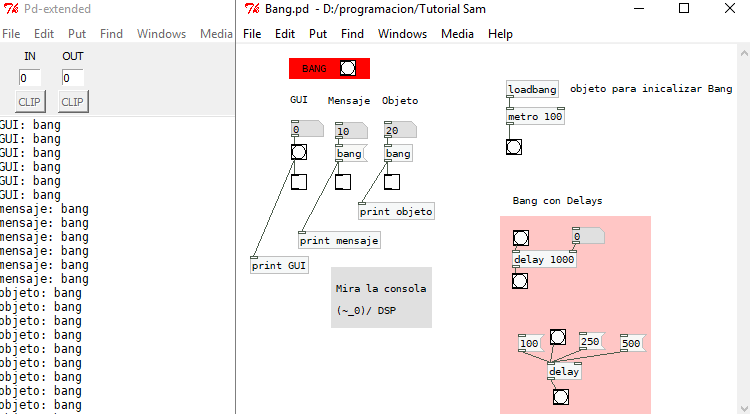Click the empty bang under GUI column
The height and width of the screenshot is (414, 750).
[x=299, y=182]
